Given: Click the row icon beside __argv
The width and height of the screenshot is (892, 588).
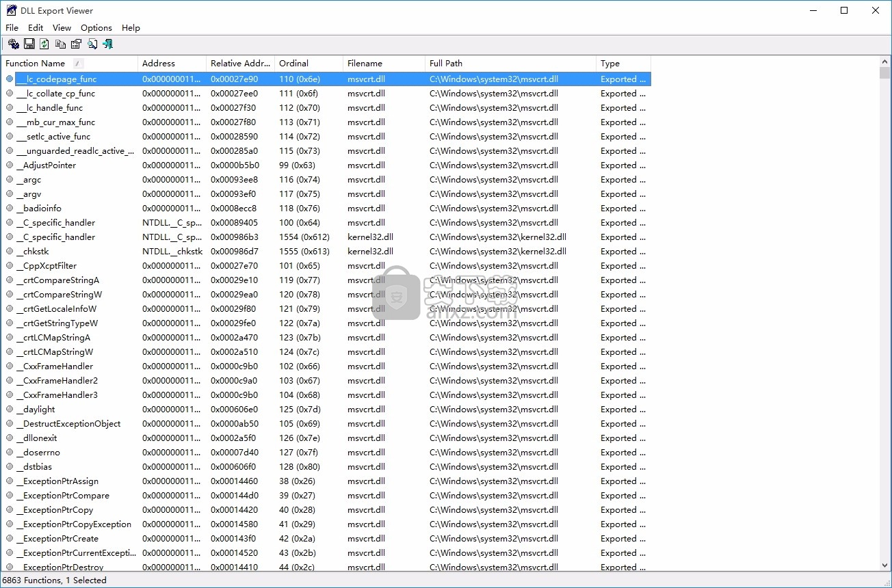Looking at the screenshot, I should coord(10,194).
